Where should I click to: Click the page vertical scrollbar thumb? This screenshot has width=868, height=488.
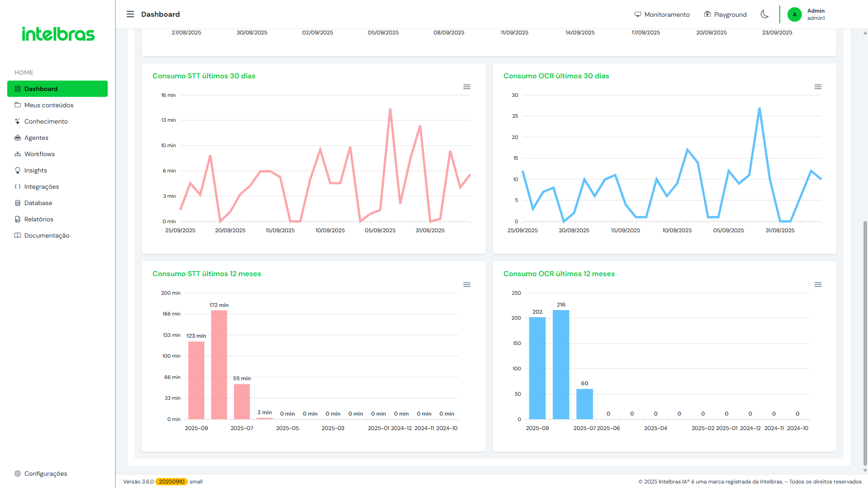click(x=865, y=343)
